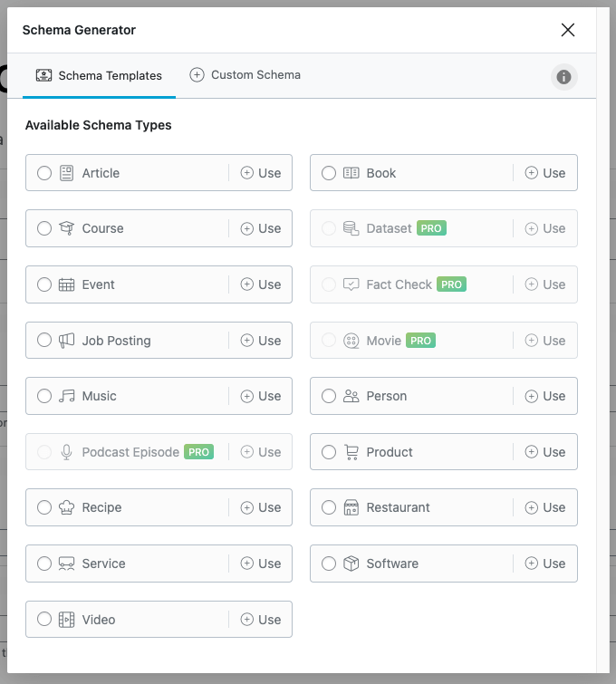Select the Service radio button
The height and width of the screenshot is (684, 616).
coord(44,564)
